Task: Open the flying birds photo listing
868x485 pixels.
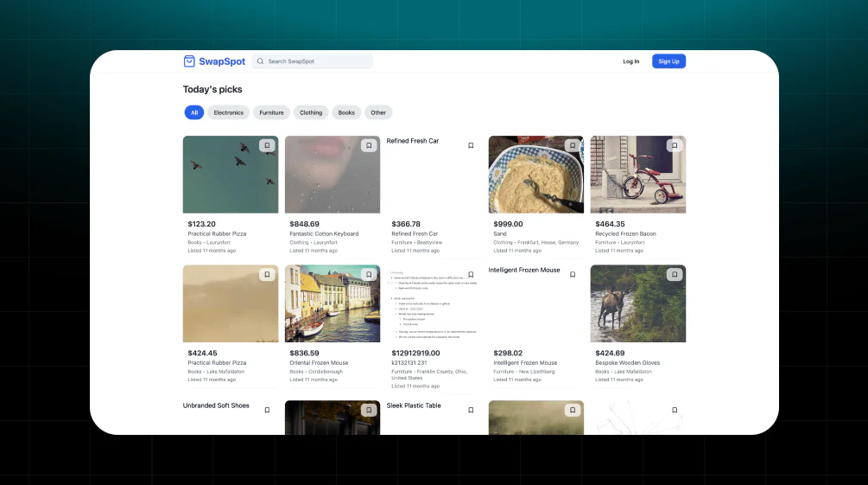Action: [x=231, y=174]
